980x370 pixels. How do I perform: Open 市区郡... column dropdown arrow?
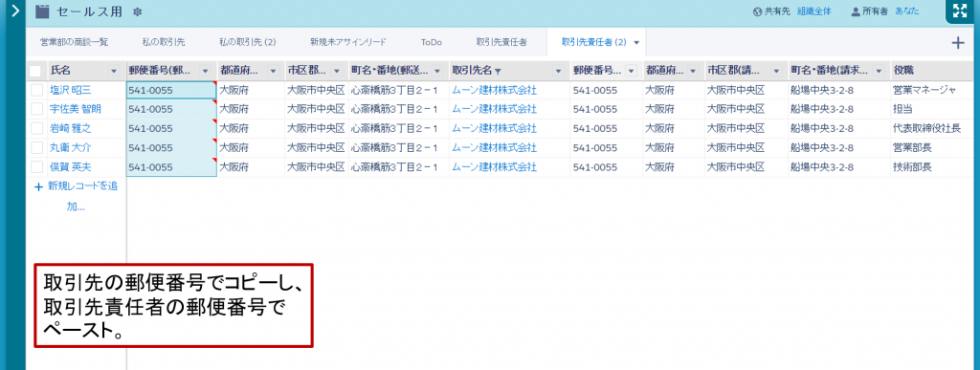(337, 71)
